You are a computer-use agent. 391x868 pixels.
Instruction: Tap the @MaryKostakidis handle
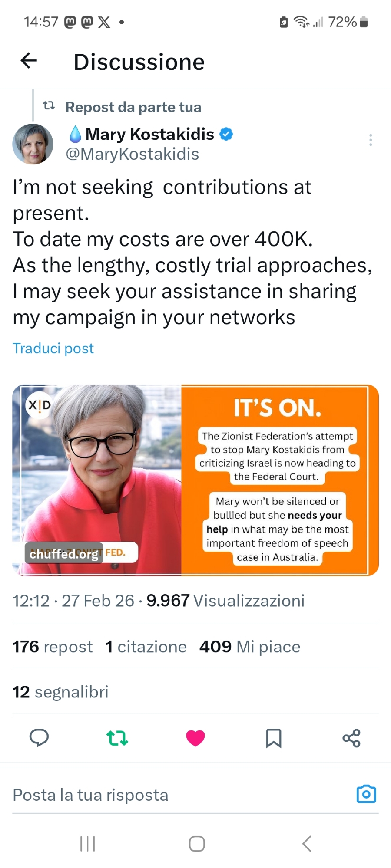[x=132, y=154]
